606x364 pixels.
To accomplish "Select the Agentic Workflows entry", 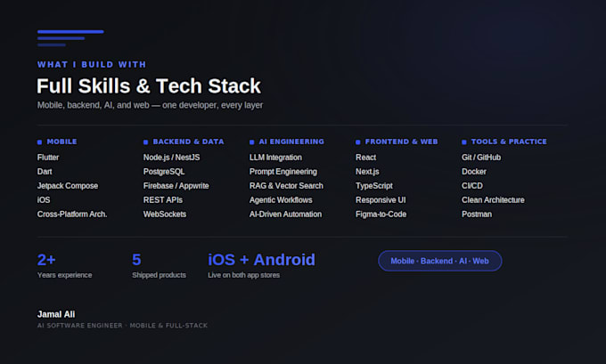I will pyautogui.click(x=281, y=200).
